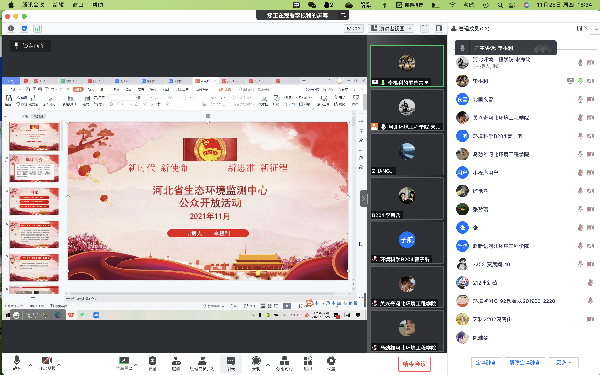Click the blue security shield icon
Viewport: 600px width, 375px height.
click(24, 29)
